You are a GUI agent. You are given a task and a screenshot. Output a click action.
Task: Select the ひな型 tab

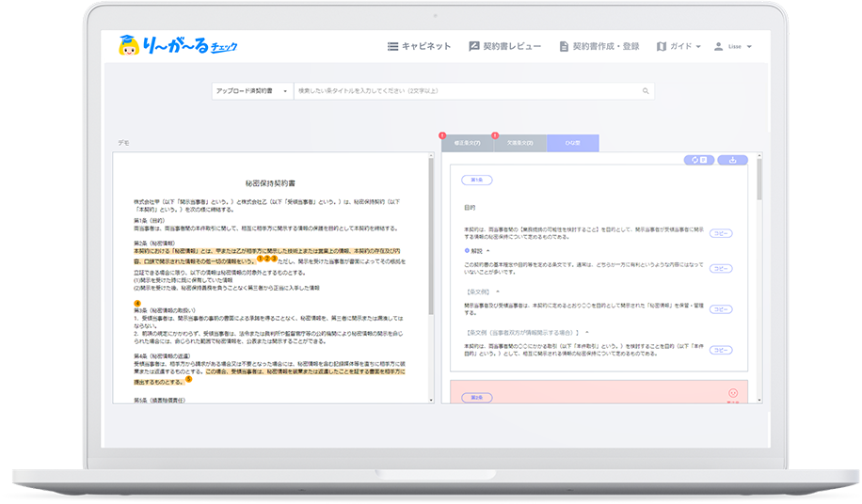tap(573, 143)
